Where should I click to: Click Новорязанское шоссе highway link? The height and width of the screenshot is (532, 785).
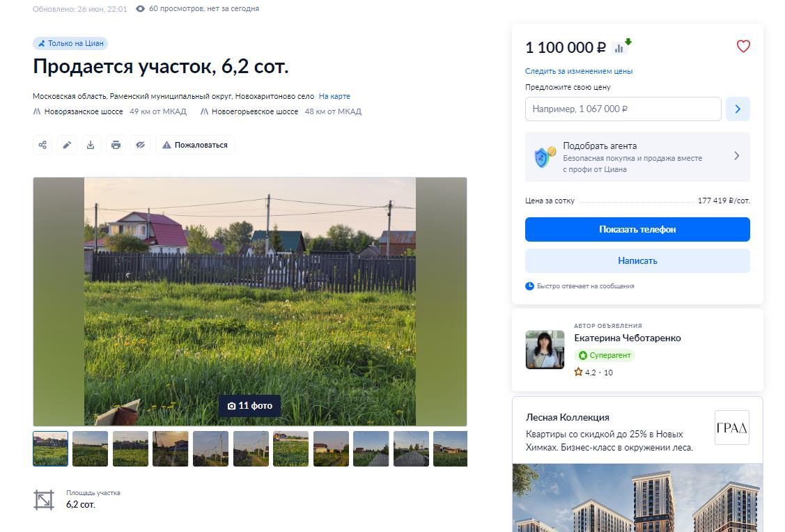coord(84,111)
